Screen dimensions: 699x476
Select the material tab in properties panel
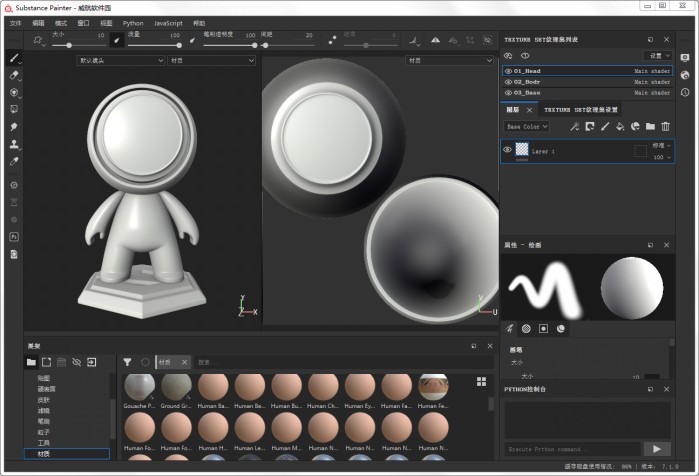pyautogui.click(x=561, y=329)
